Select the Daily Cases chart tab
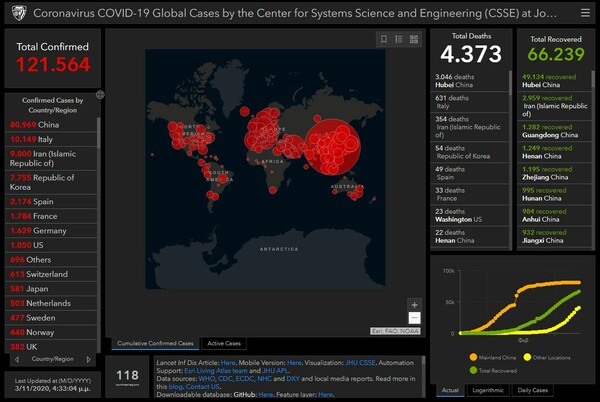The height and width of the screenshot is (402, 600). tap(532, 390)
